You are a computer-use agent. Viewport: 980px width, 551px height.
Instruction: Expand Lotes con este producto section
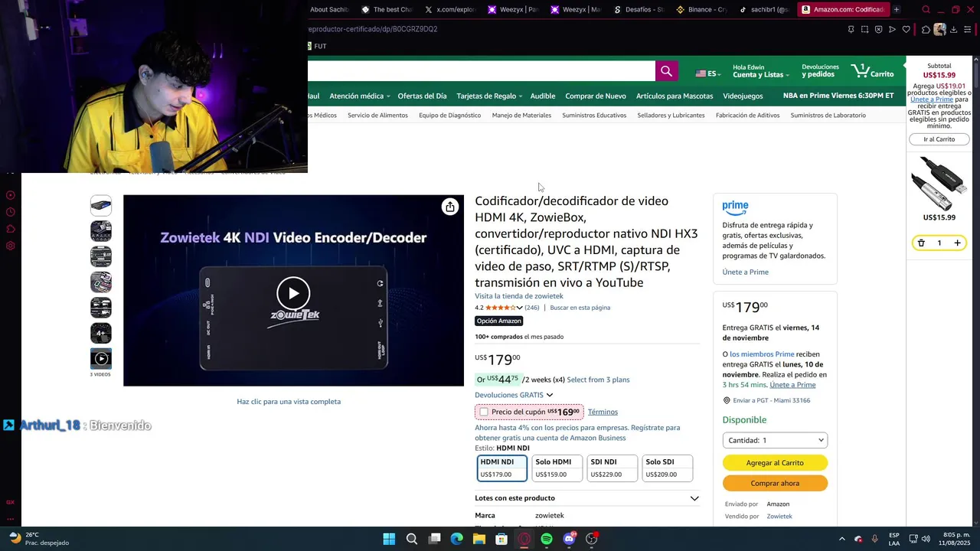[586, 498]
